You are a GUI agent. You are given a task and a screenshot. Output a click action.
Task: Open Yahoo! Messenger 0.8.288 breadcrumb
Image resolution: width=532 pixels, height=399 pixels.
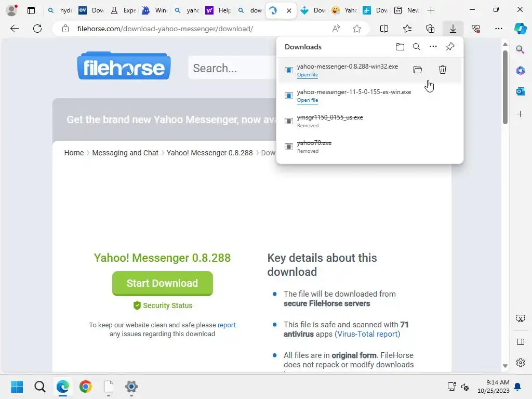click(x=210, y=153)
